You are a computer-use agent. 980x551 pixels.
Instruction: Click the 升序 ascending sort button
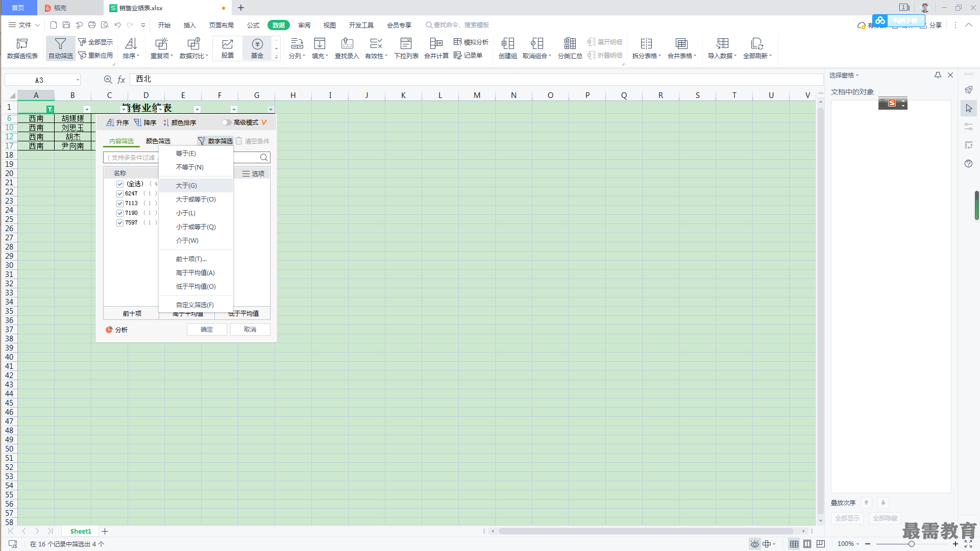tap(117, 122)
